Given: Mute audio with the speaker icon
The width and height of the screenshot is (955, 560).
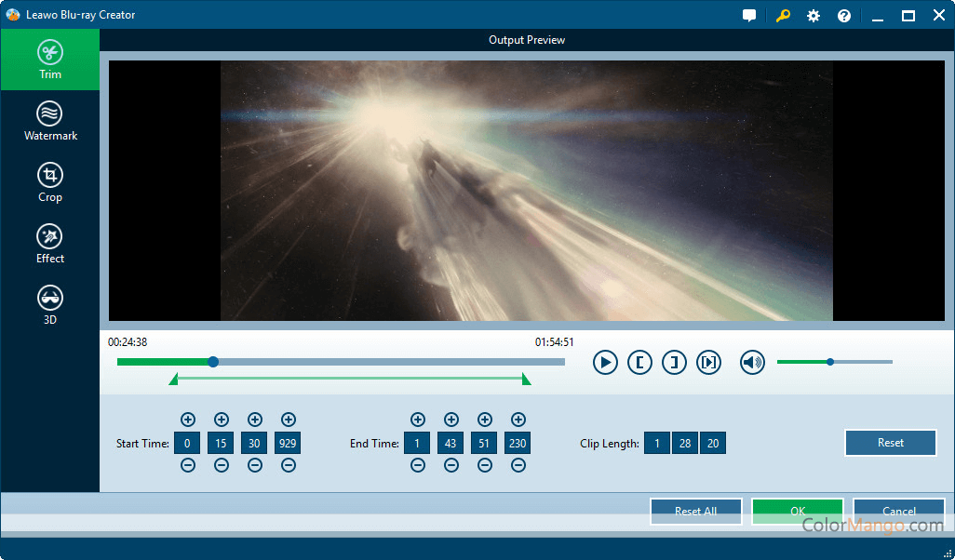Looking at the screenshot, I should pyautogui.click(x=752, y=362).
